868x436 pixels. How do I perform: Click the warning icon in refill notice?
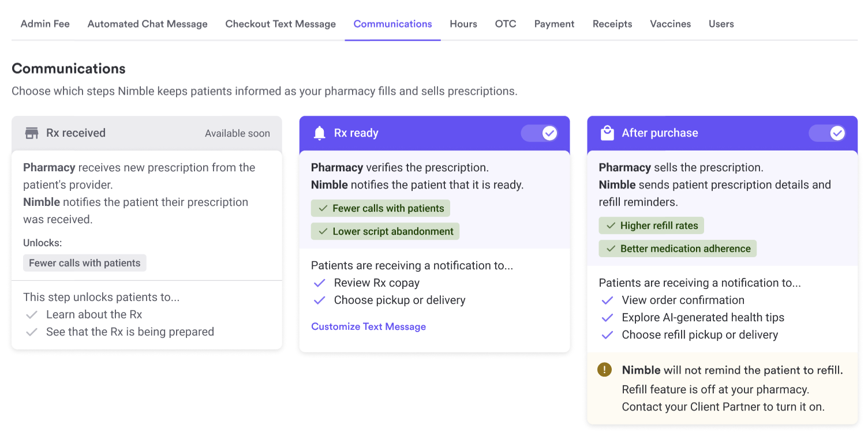pos(604,370)
